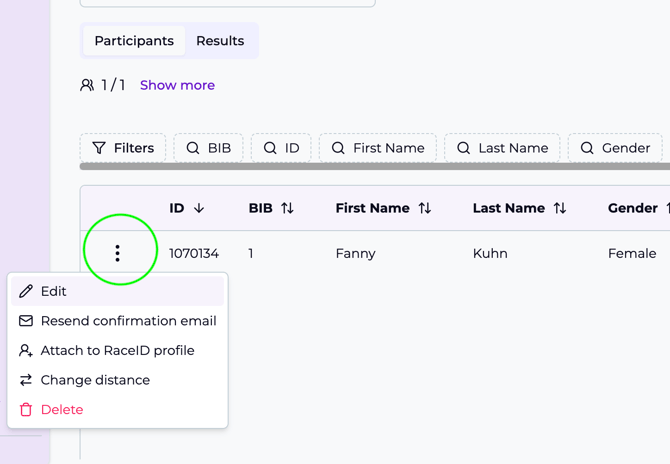
Task: Click the Show more link
Action: point(177,85)
